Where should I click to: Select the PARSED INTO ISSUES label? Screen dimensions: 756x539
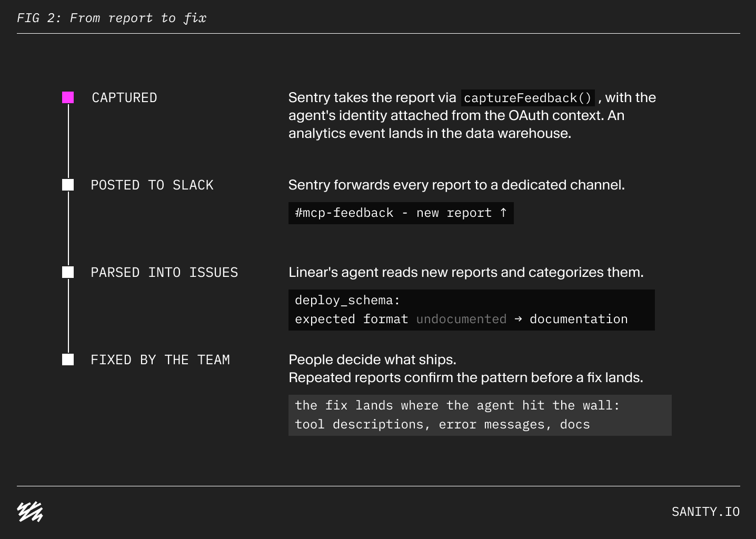(x=164, y=273)
